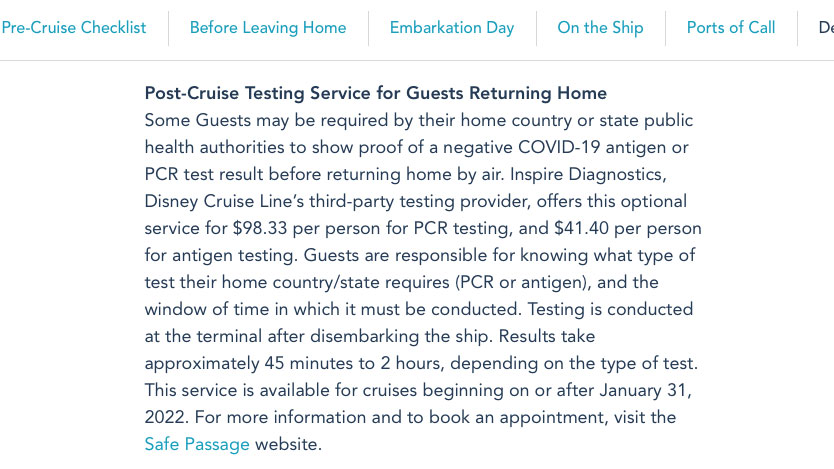Click the January 31 date text
Image resolution: width=834 pixels, height=469 pixels.
[x=645, y=390]
